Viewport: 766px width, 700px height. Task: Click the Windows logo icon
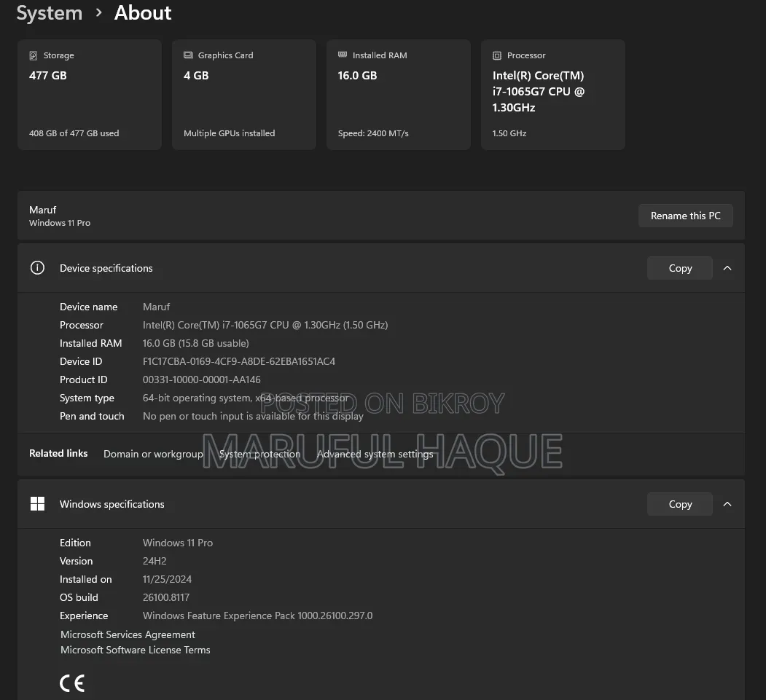tap(38, 504)
